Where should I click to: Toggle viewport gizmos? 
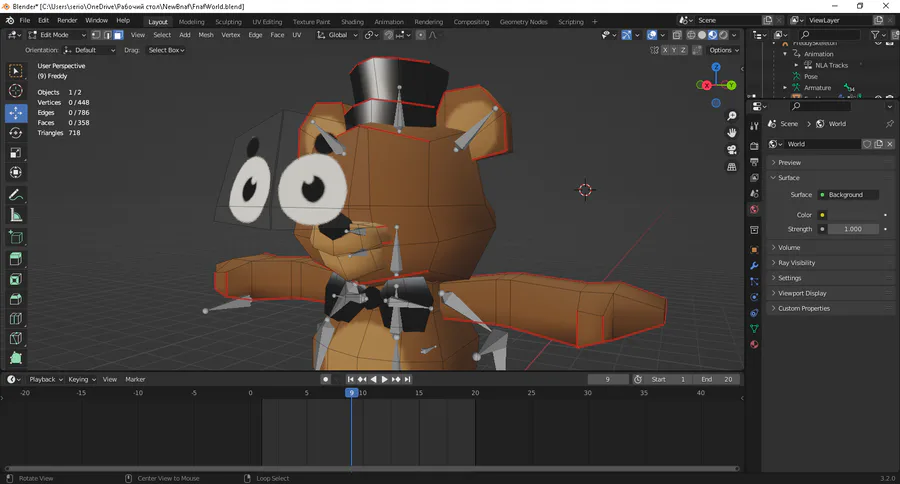626,35
